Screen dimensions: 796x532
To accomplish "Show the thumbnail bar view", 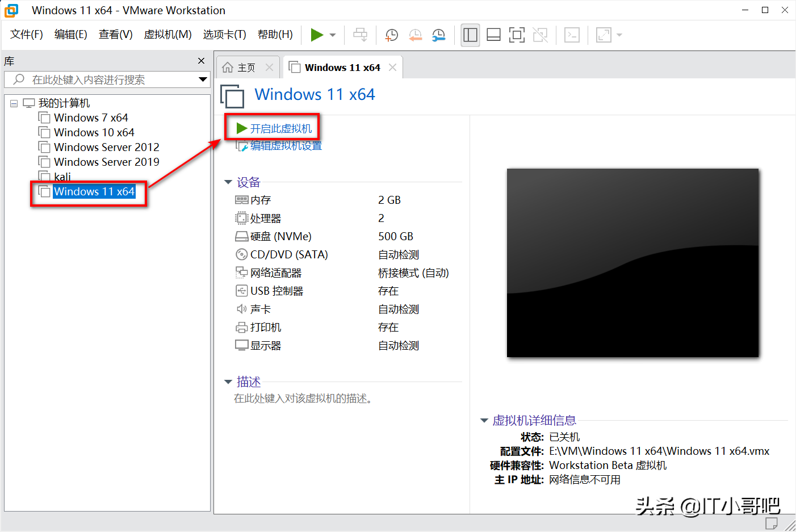I will tap(493, 35).
